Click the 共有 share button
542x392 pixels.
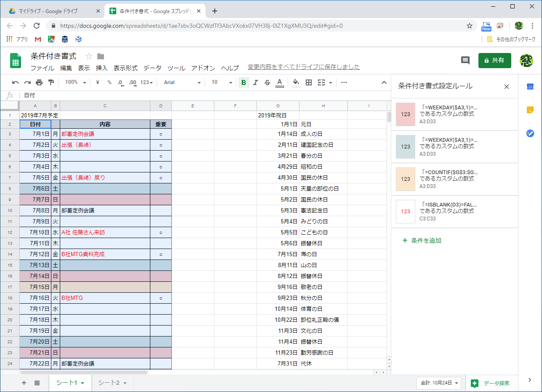click(x=495, y=61)
